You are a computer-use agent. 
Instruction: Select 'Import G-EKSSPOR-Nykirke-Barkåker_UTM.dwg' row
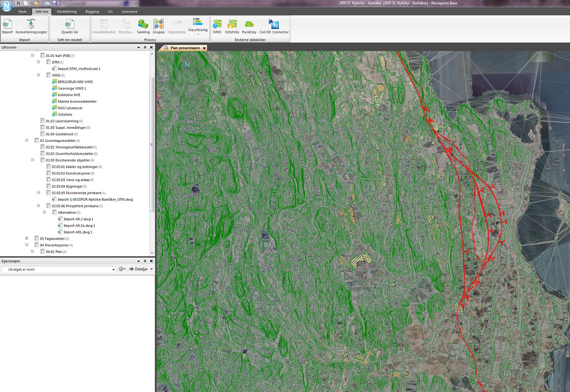[92, 199]
